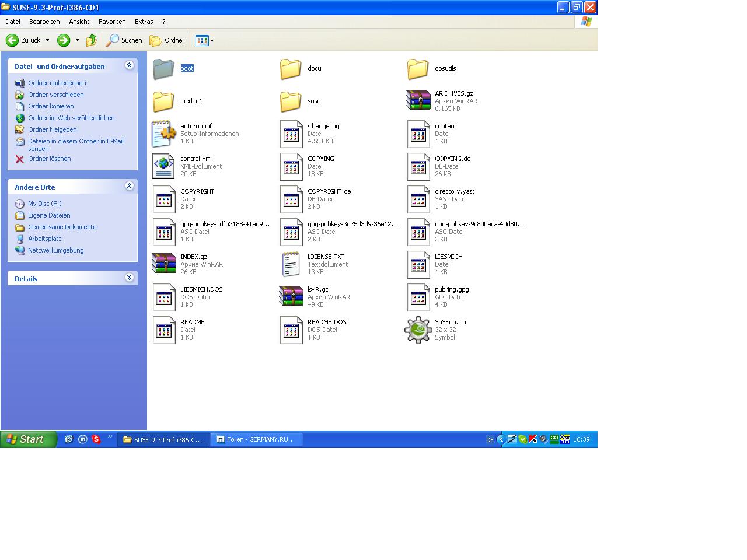Image resolution: width=747 pixels, height=560 pixels.
Task: Select the content file icon
Action: pyautogui.click(x=418, y=134)
